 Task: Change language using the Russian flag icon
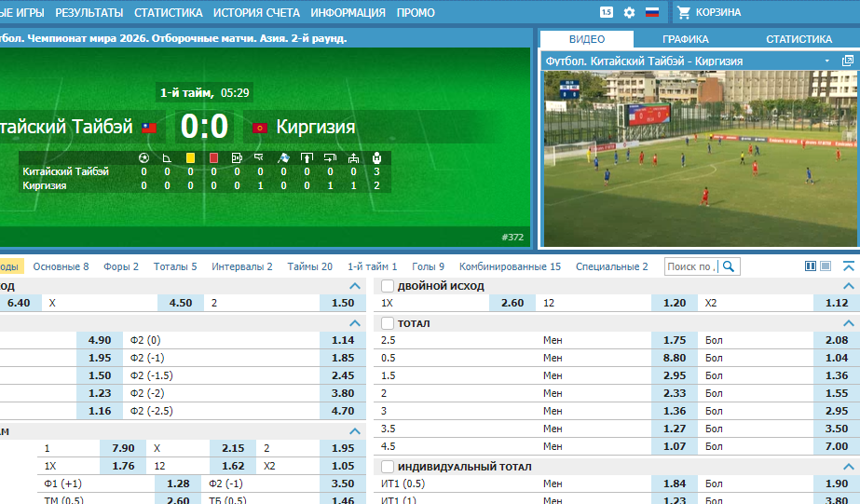(652, 12)
